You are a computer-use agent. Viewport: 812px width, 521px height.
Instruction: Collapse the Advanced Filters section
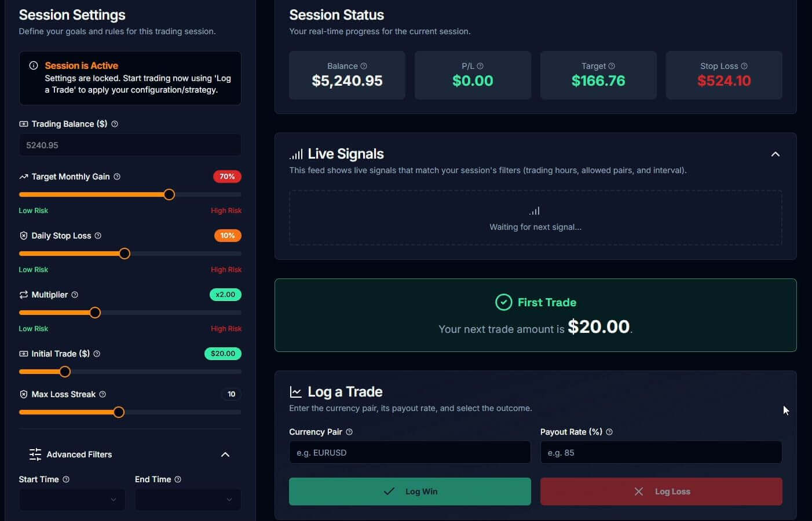(x=225, y=454)
